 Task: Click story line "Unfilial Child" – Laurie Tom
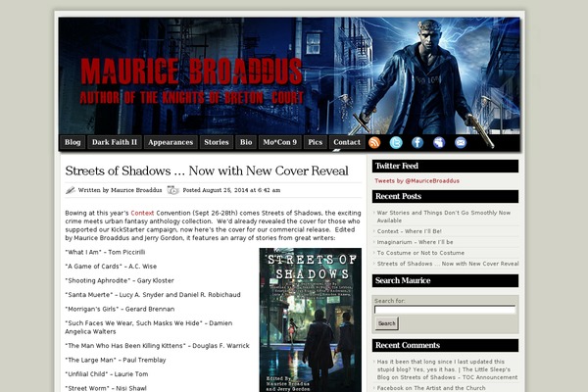coord(107,374)
